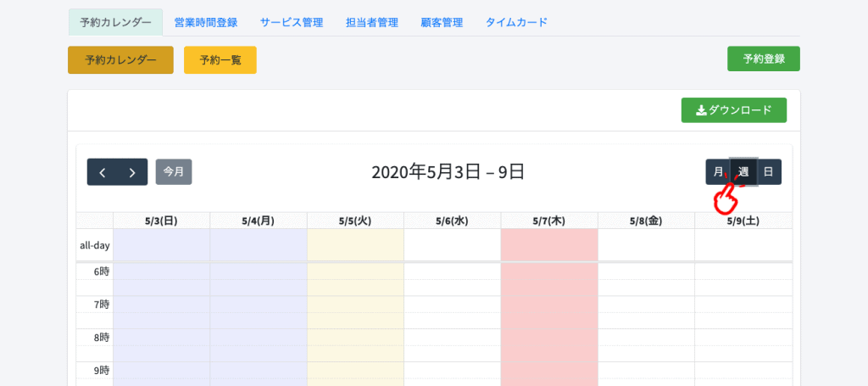Open the タイムカード tab
Screen dimensions: 868x386
(x=516, y=23)
